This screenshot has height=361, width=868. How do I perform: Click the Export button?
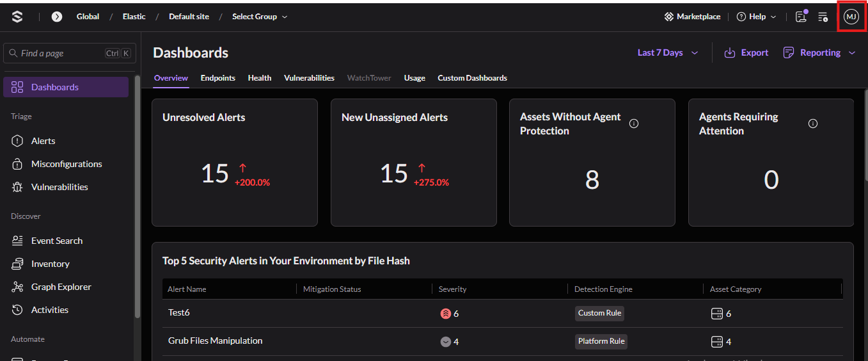(746, 53)
